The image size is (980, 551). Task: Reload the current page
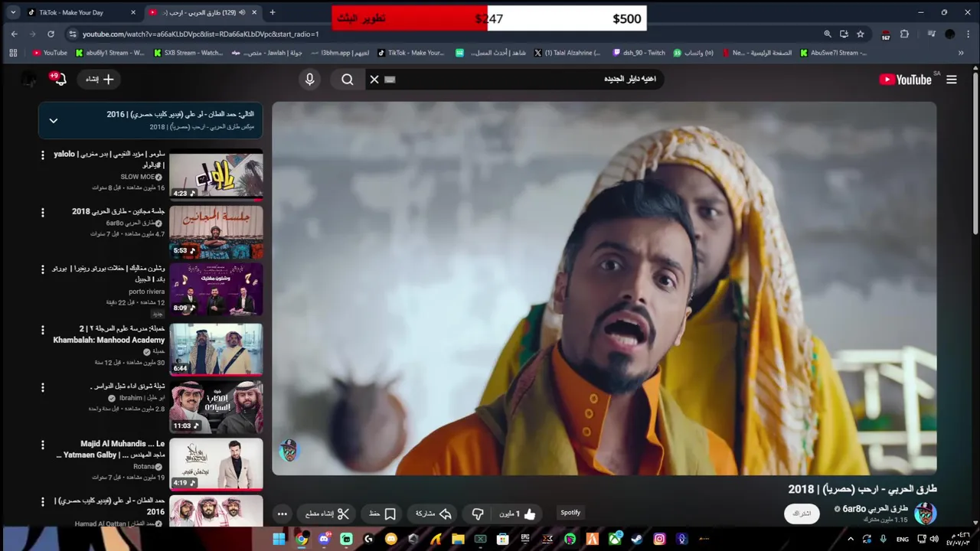point(51,34)
